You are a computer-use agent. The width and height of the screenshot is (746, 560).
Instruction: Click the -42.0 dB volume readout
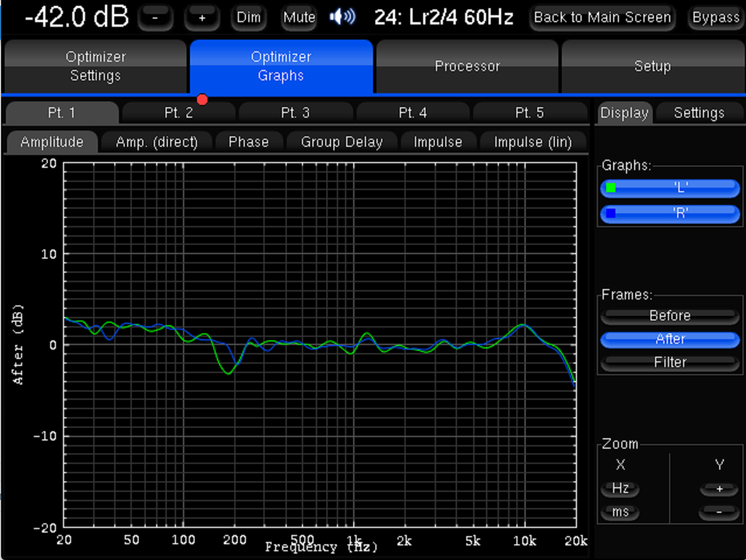point(76,17)
